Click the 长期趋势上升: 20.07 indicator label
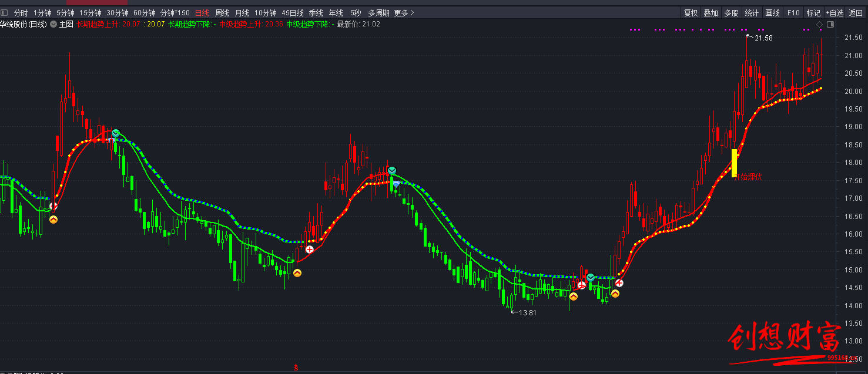 [x=109, y=24]
